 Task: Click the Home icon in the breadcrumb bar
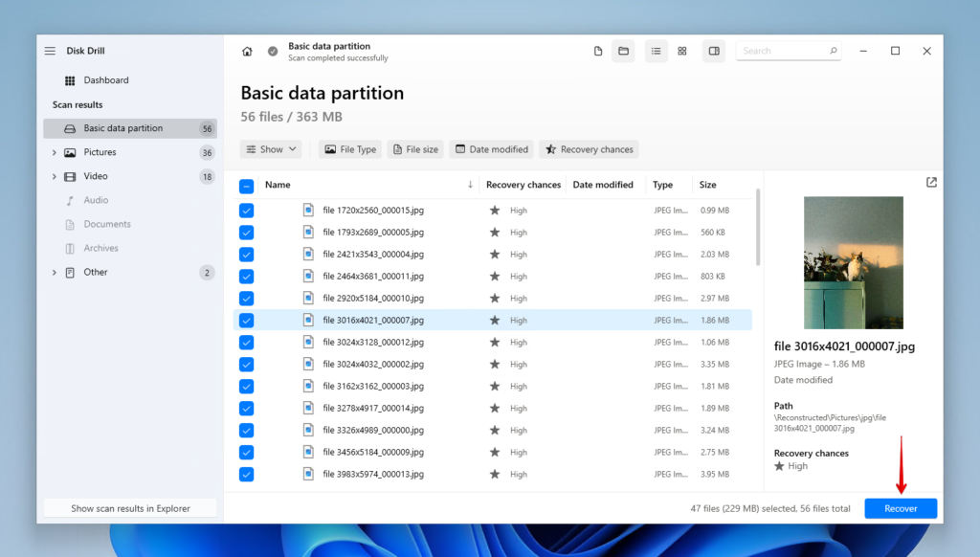click(x=247, y=51)
